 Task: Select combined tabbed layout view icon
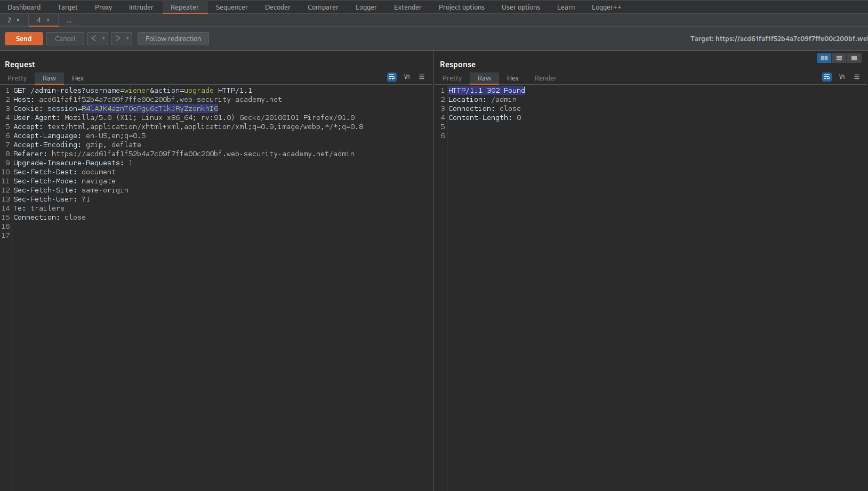(x=854, y=58)
